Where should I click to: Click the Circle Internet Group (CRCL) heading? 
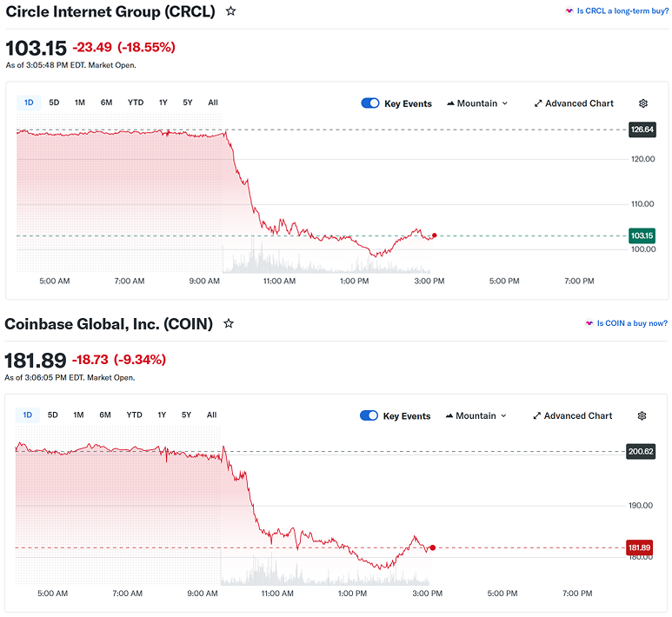tap(110, 11)
